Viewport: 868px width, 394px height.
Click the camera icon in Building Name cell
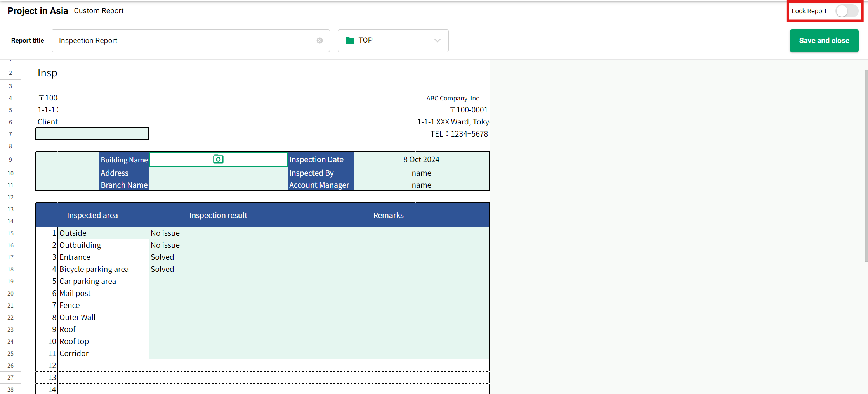[218, 159]
